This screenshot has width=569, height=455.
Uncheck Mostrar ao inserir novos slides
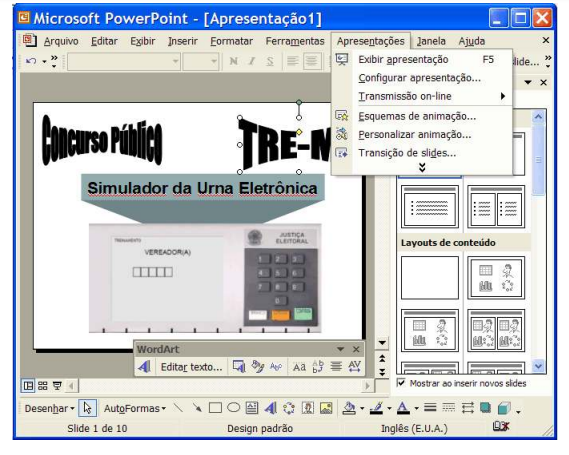tap(401, 383)
